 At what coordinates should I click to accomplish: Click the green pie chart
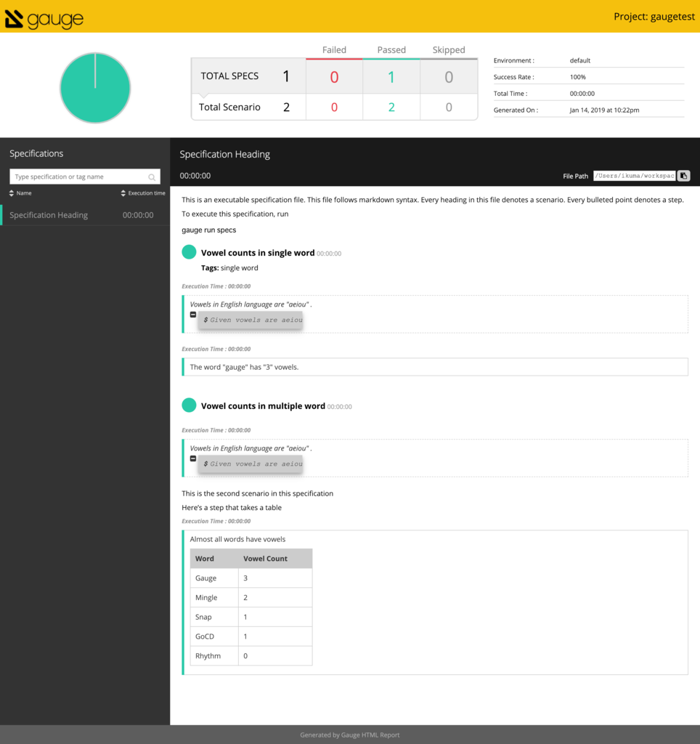95,88
